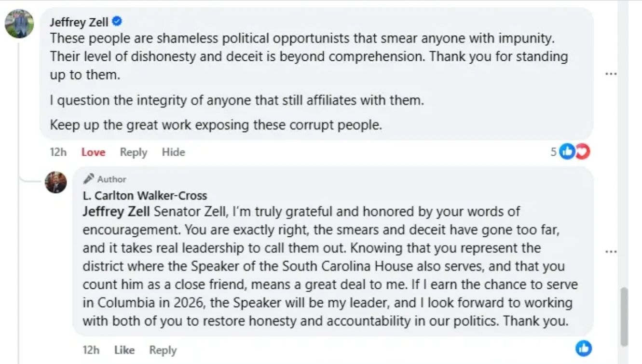
Task: Reply to Walker-Cross's comment
Action: click(x=163, y=350)
